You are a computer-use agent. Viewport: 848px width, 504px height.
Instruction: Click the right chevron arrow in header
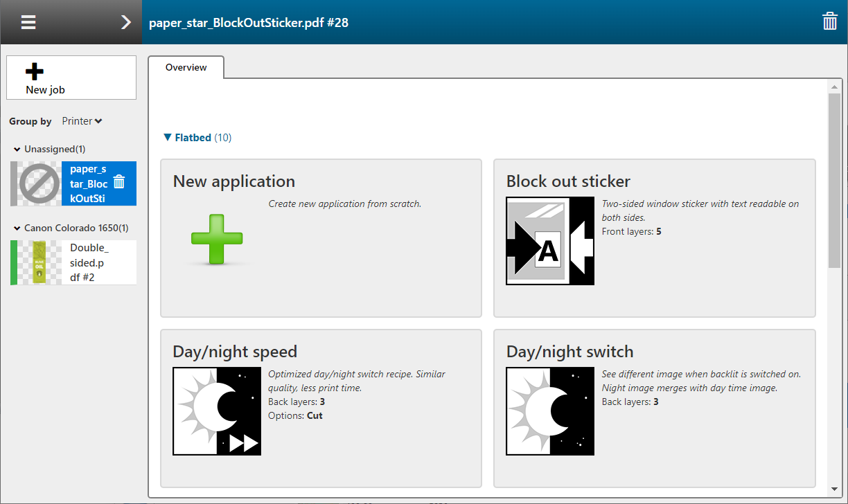pos(125,22)
